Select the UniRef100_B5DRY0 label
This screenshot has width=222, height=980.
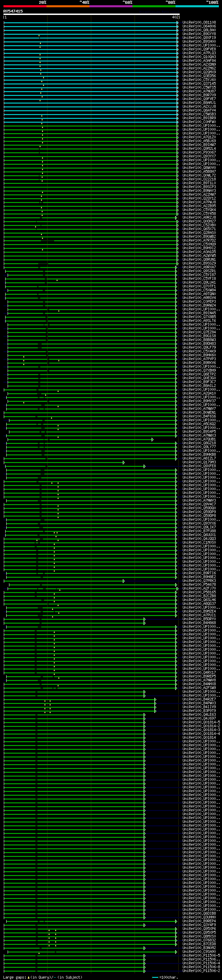pos(199,619)
